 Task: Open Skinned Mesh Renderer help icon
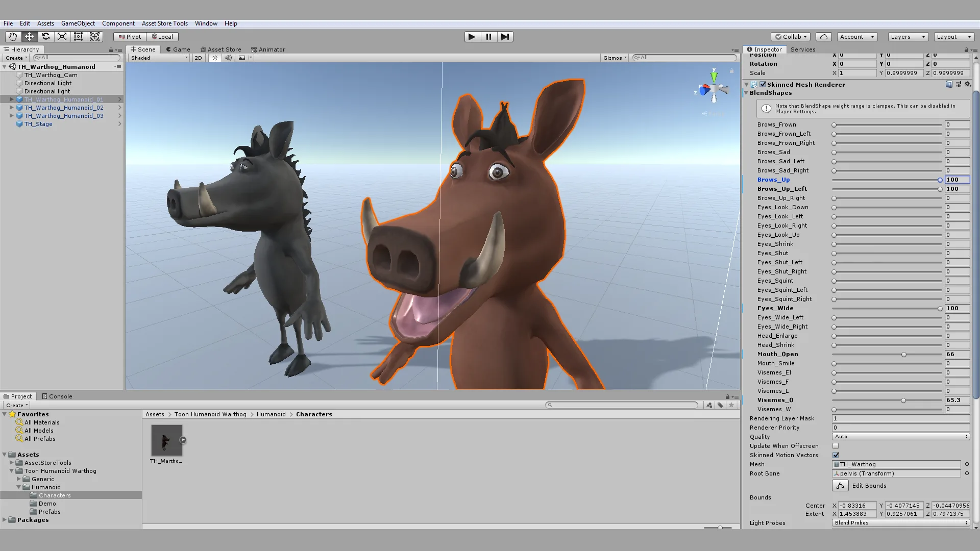[949, 84]
